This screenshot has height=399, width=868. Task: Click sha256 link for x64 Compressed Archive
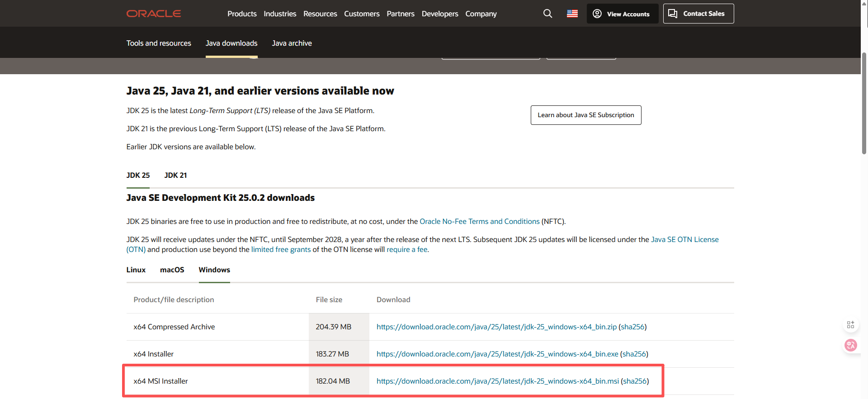point(632,327)
